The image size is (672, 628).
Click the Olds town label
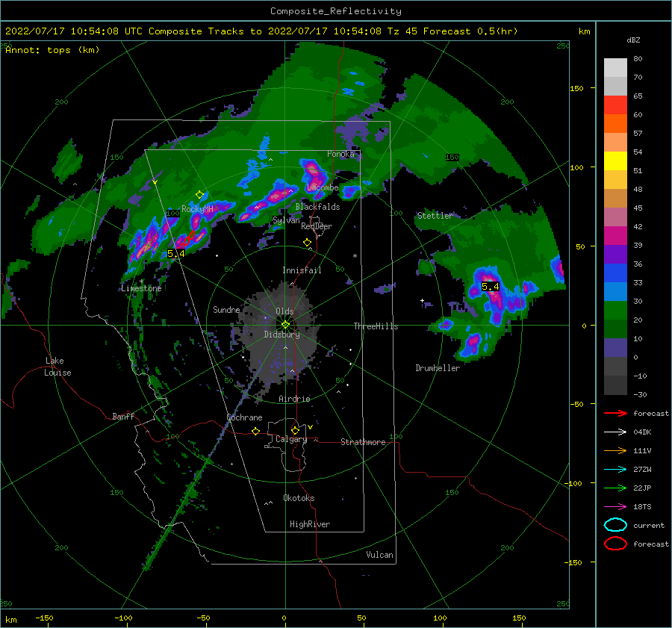[284, 311]
